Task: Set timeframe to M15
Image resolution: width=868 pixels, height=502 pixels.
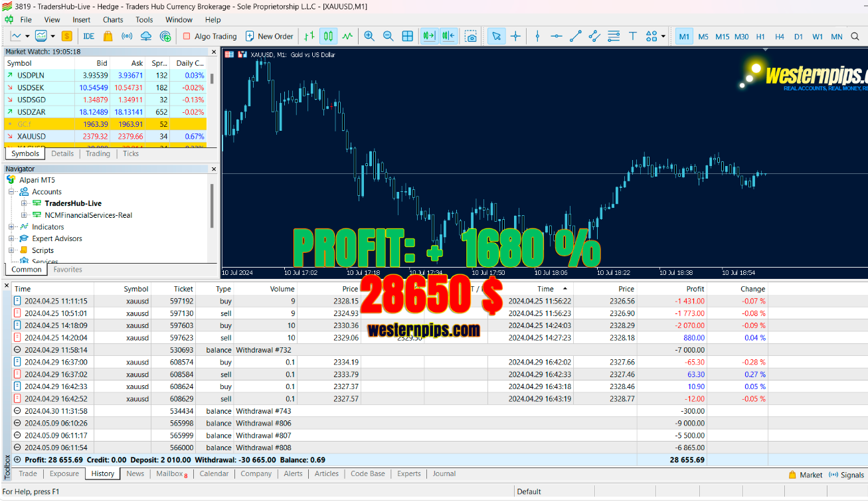Action: 722,37
